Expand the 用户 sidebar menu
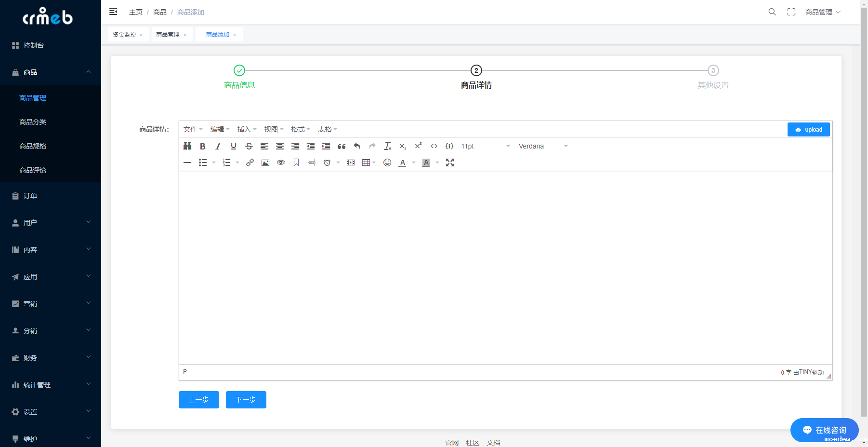This screenshot has height=447, width=868. click(x=51, y=223)
